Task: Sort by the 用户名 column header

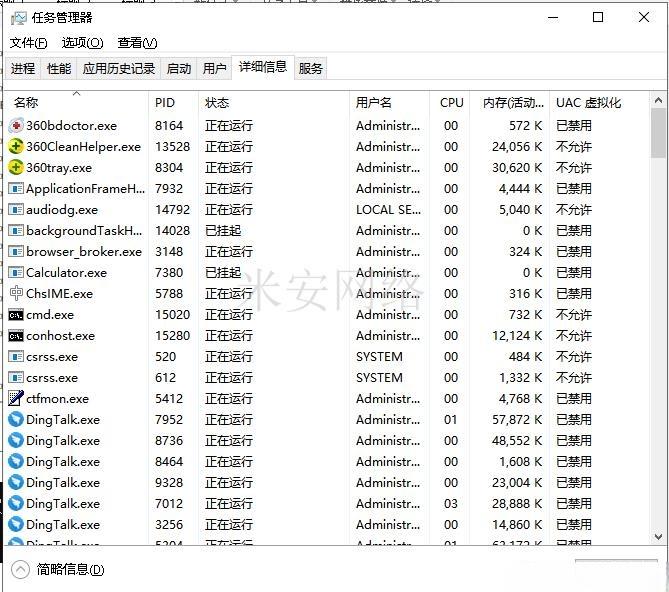Action: (x=389, y=102)
